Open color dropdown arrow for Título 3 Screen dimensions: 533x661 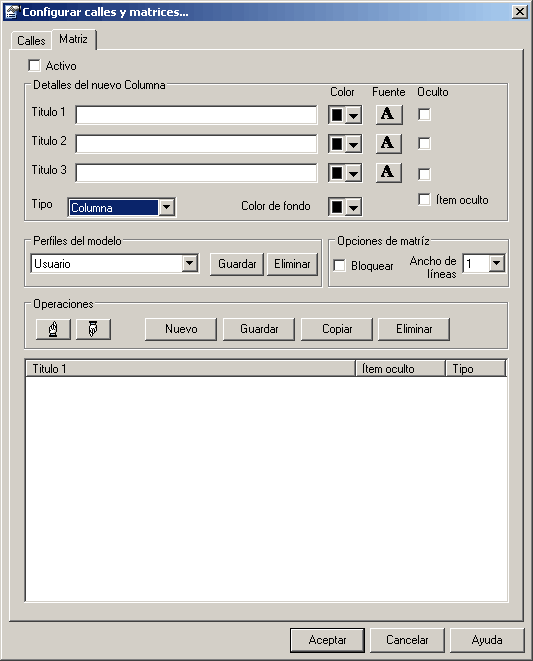click(353, 173)
